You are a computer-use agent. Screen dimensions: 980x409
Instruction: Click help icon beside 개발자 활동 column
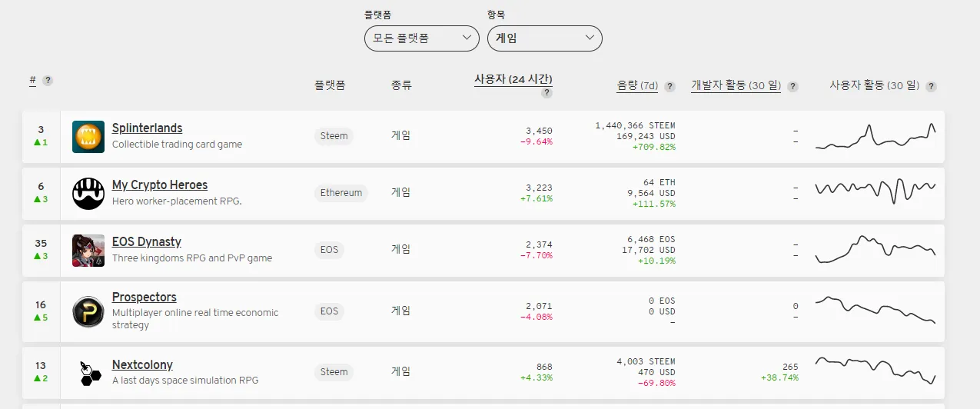click(792, 87)
